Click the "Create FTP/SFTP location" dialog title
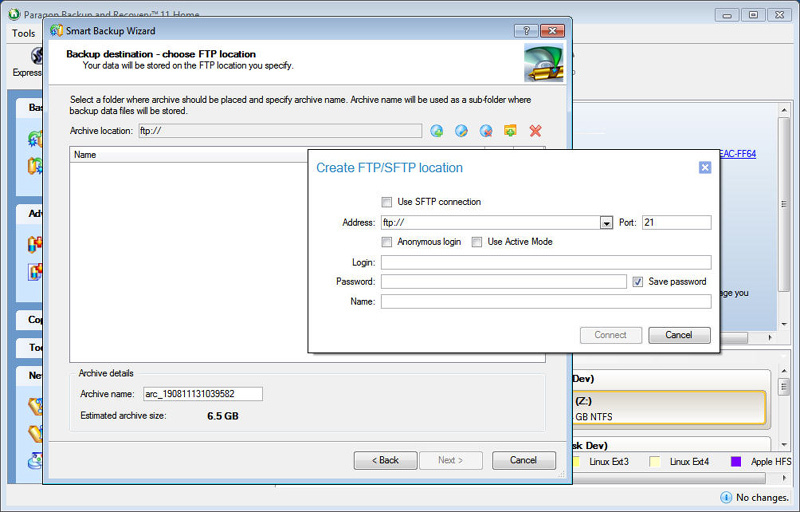Viewport: 800px width, 512px height. pos(389,168)
